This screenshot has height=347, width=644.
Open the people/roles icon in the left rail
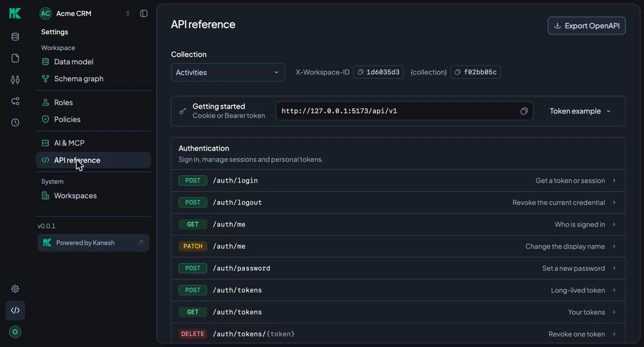click(15, 80)
